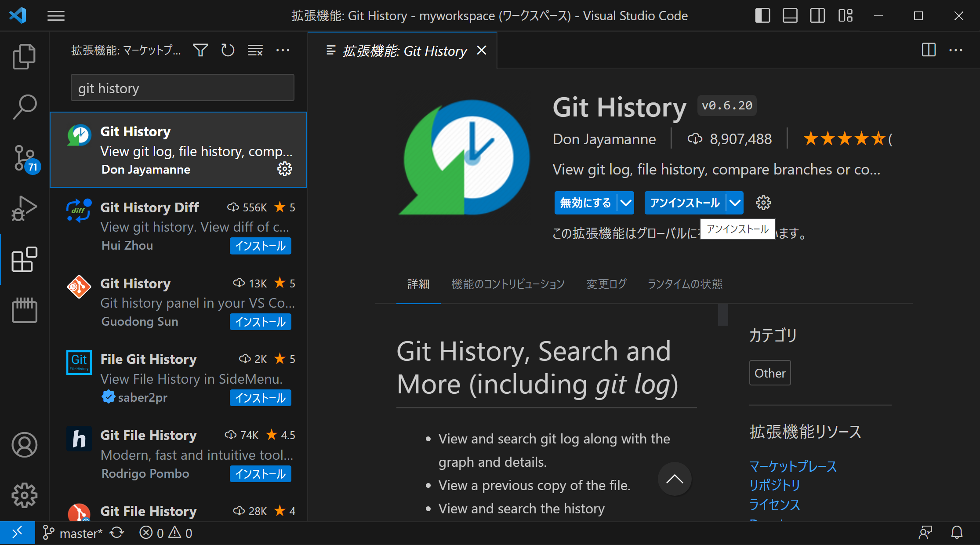Open the notepad-shaped activity bar icon
Image resolution: width=980 pixels, height=545 pixels.
click(24, 310)
